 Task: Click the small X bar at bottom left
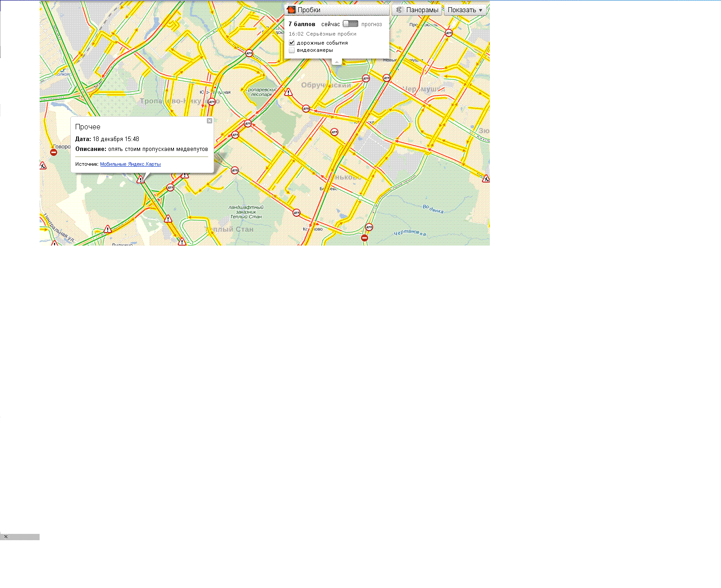(6, 537)
